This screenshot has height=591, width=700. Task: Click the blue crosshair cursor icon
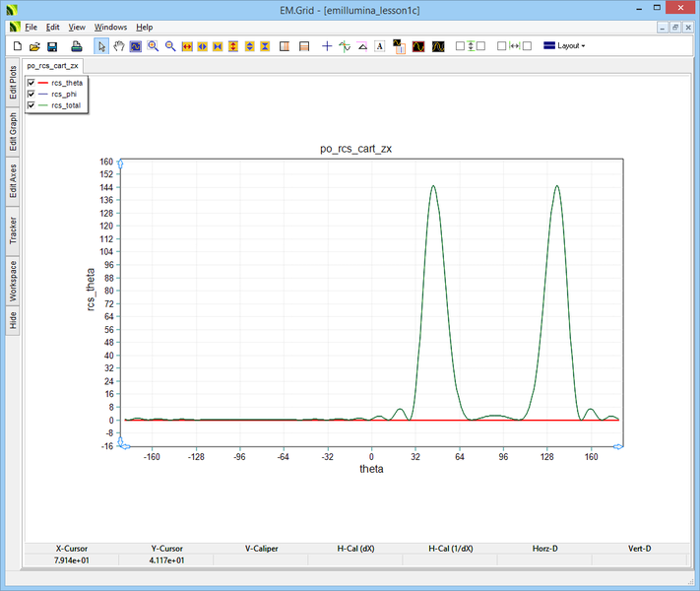[x=327, y=46]
